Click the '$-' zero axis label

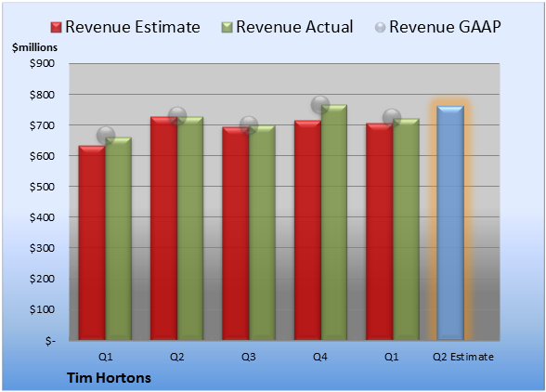[x=50, y=341]
